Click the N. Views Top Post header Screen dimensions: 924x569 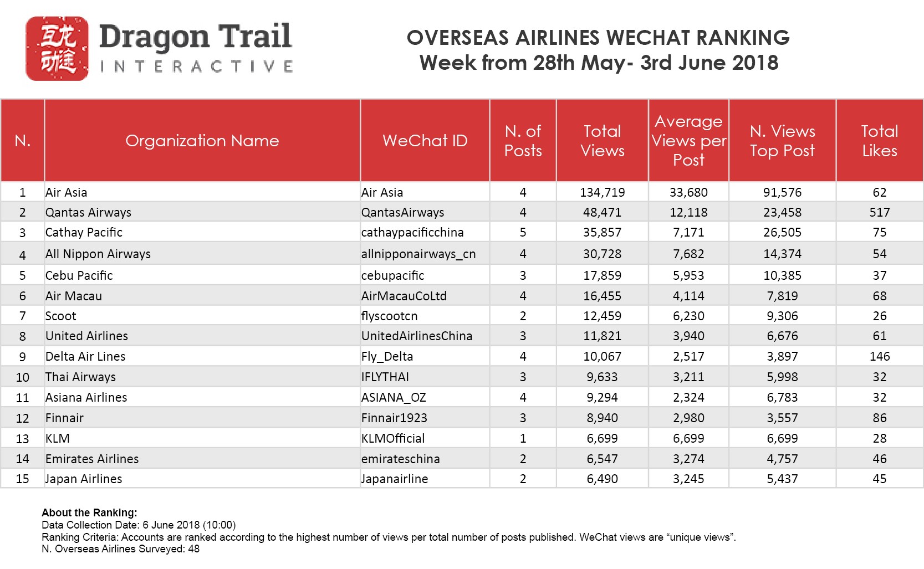pyautogui.click(x=782, y=141)
